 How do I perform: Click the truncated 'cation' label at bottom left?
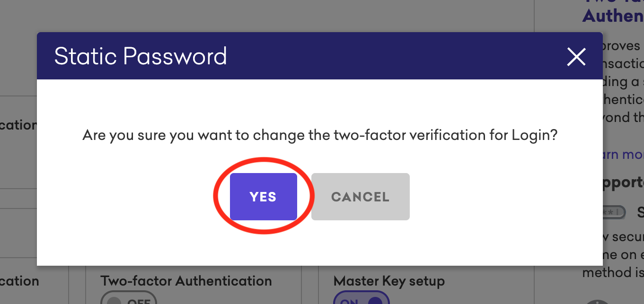point(19,281)
